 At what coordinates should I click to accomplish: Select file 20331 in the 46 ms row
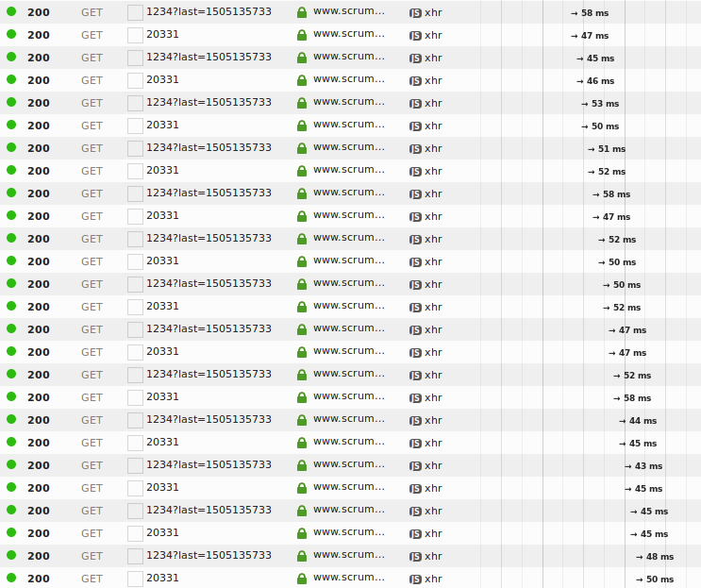tap(162, 79)
